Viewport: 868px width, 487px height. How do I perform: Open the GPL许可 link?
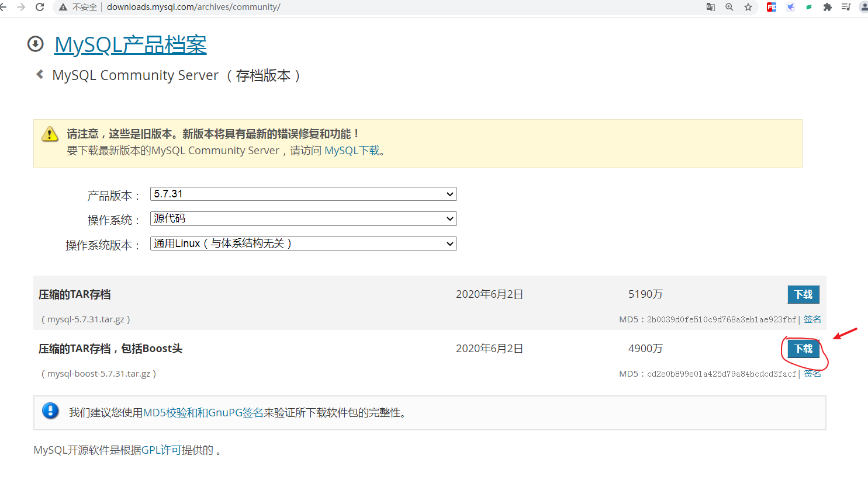[x=161, y=450]
